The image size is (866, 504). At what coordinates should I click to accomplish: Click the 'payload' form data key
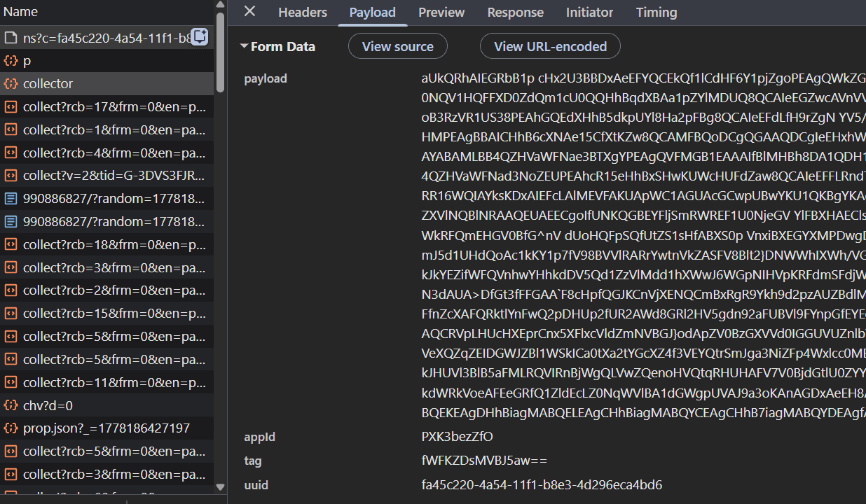coord(266,78)
